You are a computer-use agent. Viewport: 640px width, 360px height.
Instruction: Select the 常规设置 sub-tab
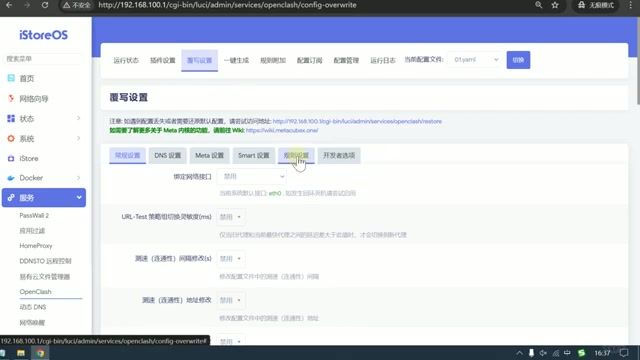(x=127, y=156)
